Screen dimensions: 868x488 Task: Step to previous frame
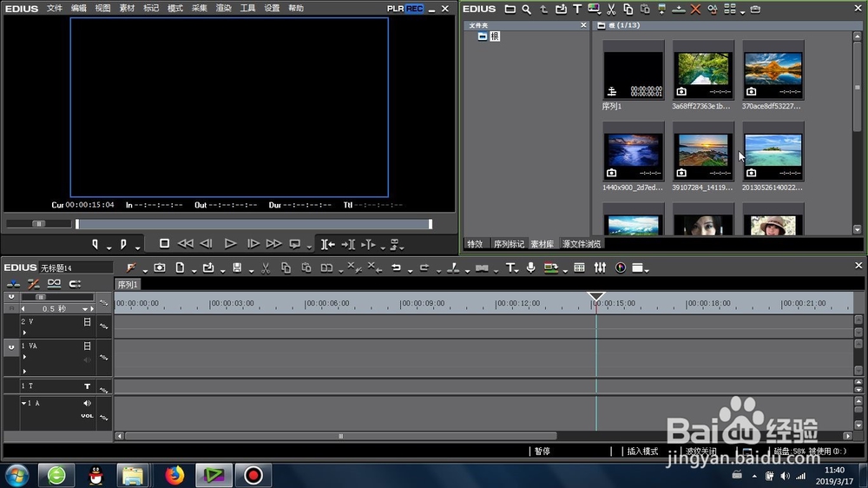pos(207,244)
